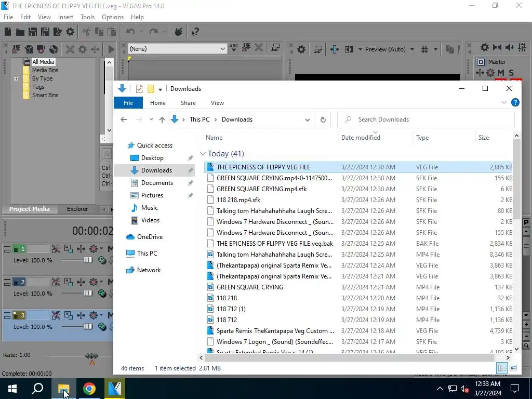
Task: Open address bar history dropdown in Explorer
Action: coord(308,120)
